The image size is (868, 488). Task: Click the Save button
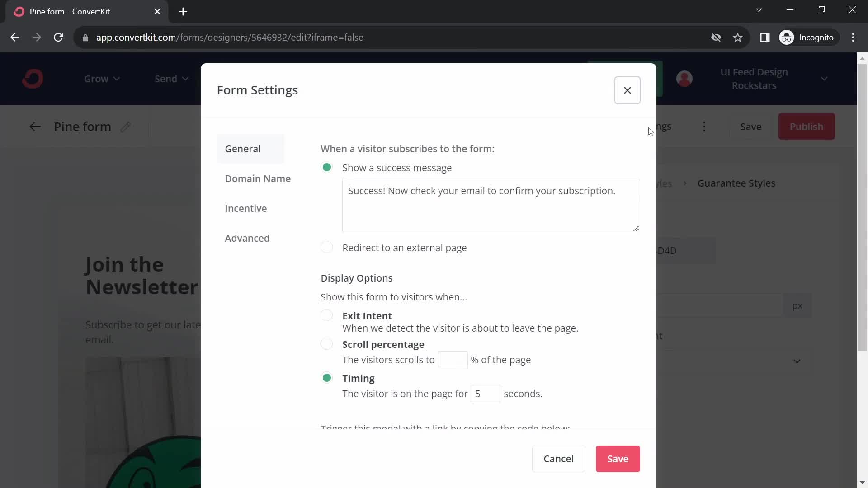click(618, 459)
